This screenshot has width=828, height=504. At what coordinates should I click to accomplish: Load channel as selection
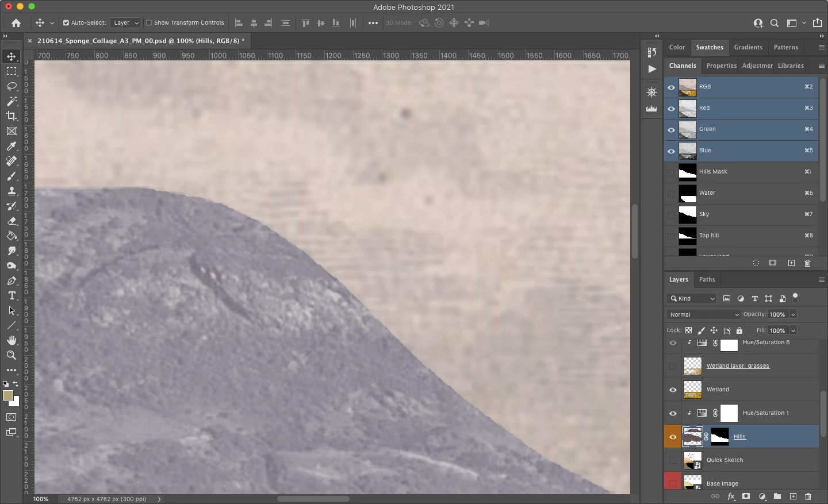756,263
